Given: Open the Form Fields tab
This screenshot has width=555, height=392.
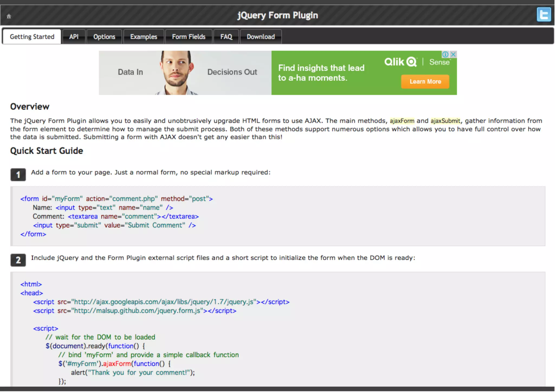Looking at the screenshot, I should click(189, 37).
